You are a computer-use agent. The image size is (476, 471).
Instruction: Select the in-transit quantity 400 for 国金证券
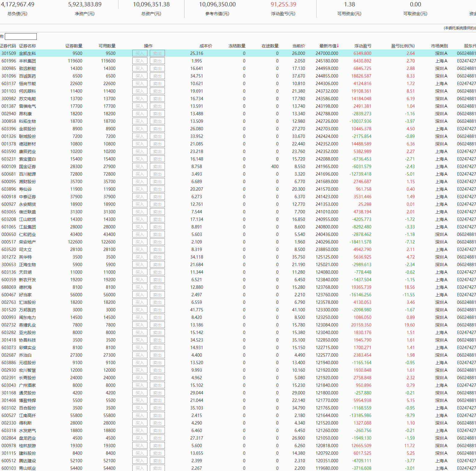(x=275, y=167)
